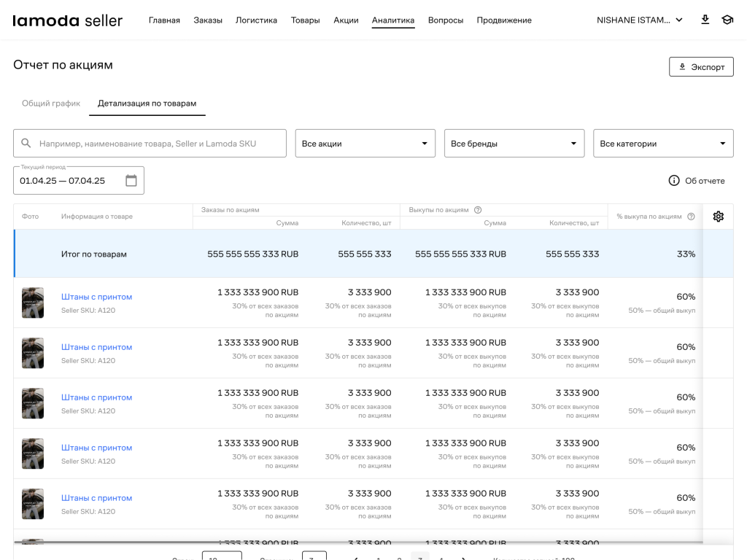
Task: Click help icon next to Выкупы по акциям
Action: pyautogui.click(x=478, y=210)
